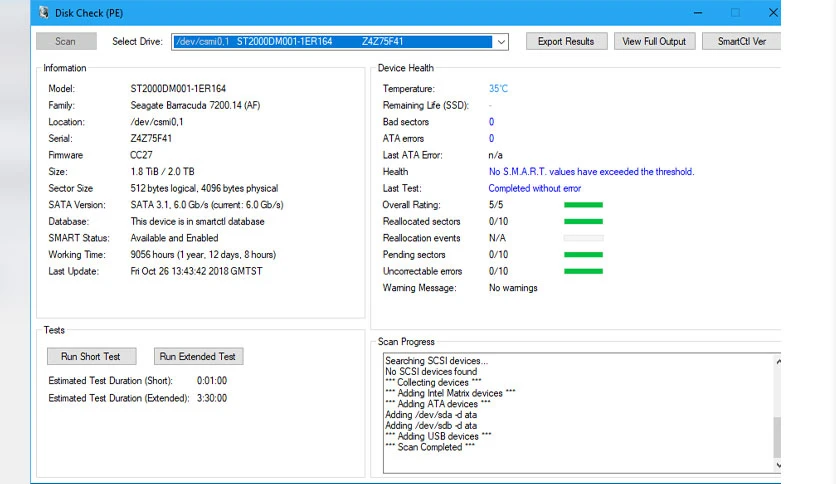Click the ATA errors value 0

(492, 138)
